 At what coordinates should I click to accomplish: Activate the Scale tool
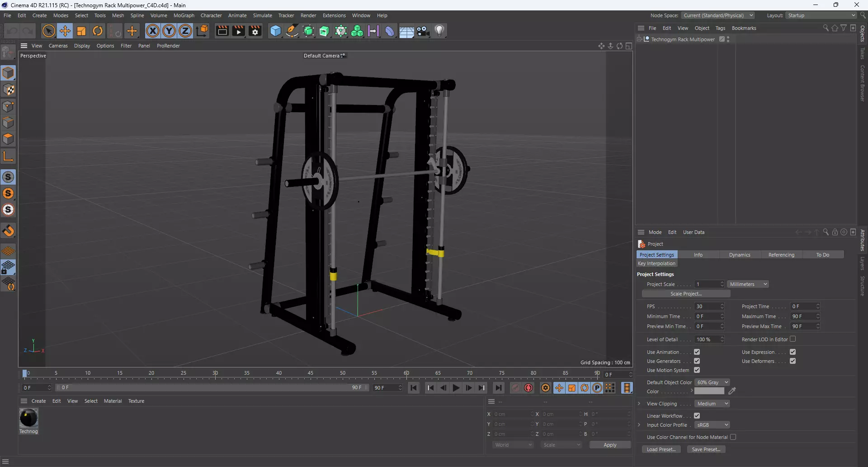pos(81,31)
